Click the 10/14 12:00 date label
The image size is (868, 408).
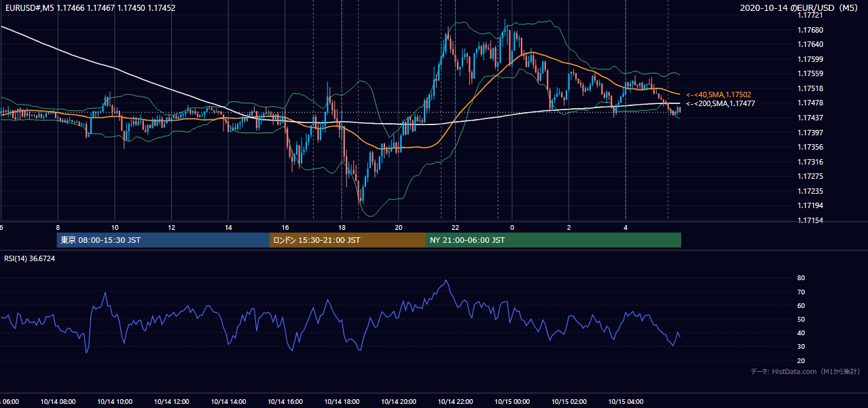(172, 401)
